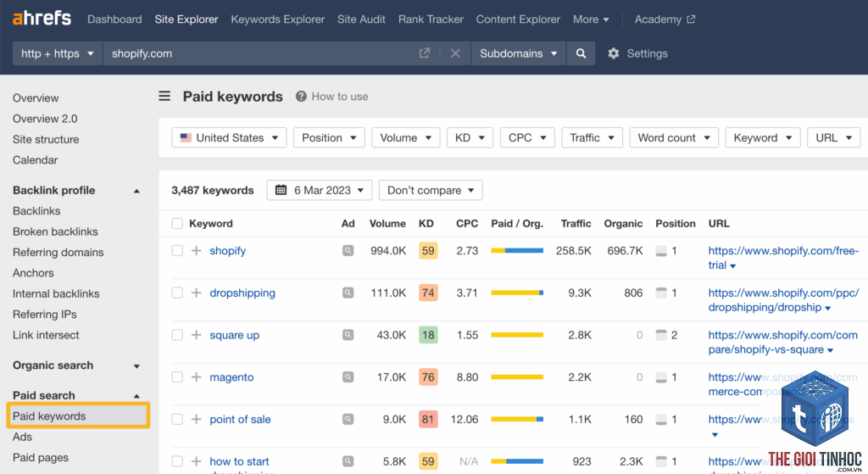Click the How to use help icon
Viewport: 868px width, 474px height.
301,97
